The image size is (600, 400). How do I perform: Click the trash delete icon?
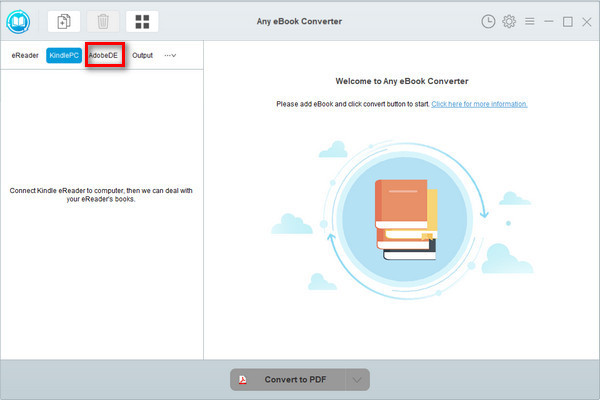point(103,21)
